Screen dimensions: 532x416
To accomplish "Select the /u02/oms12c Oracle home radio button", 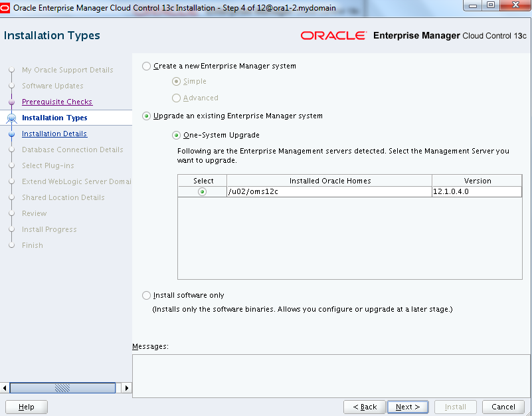I will click(x=202, y=192).
